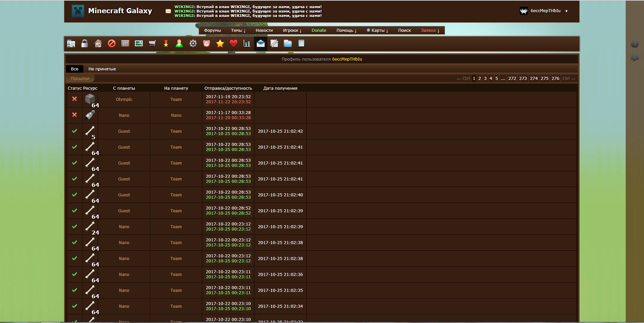Go to page 276 of parcels
The height and width of the screenshot is (323, 644).
555,79
